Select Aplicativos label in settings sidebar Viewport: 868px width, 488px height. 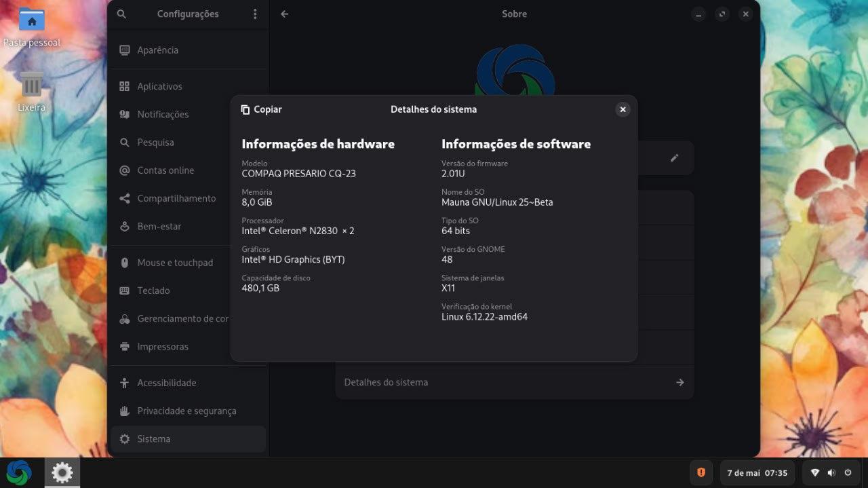point(160,86)
